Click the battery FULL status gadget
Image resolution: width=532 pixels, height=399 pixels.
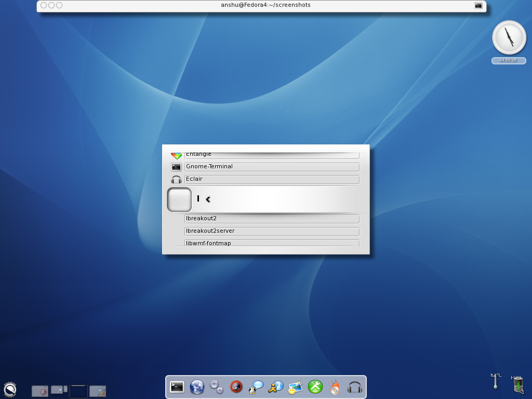517,384
